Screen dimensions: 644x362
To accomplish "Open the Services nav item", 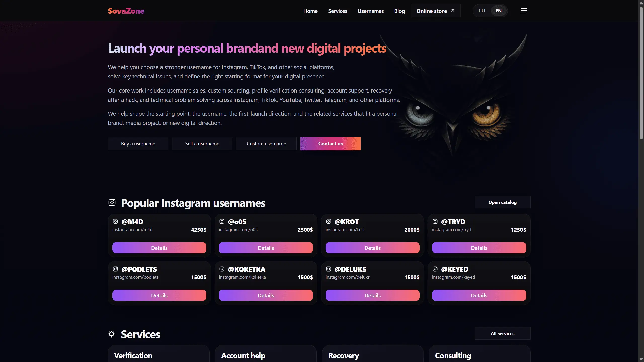I will point(338,11).
